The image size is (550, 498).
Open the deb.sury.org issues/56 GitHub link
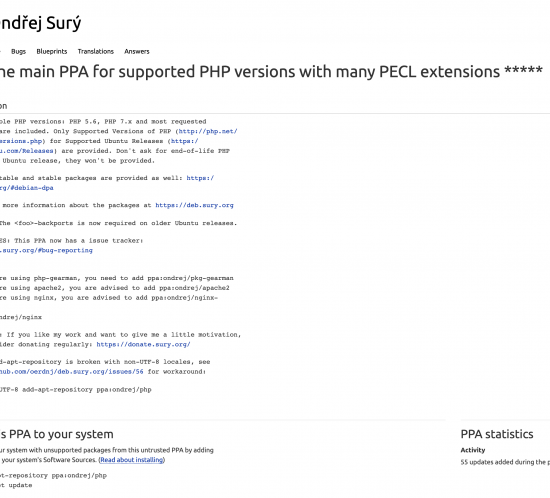click(72, 371)
